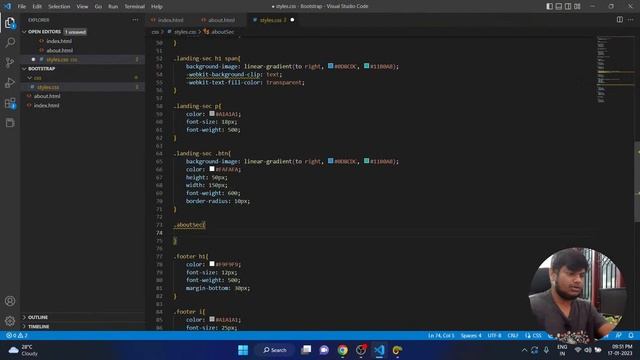Toggle the secondary side bar layout icon

pyautogui.click(x=568, y=6)
